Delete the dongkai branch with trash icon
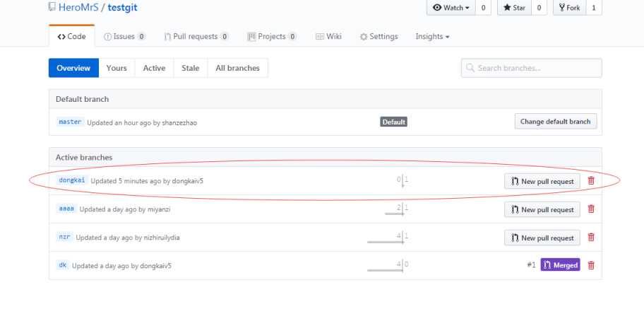This screenshot has height=314, width=644. tap(591, 181)
